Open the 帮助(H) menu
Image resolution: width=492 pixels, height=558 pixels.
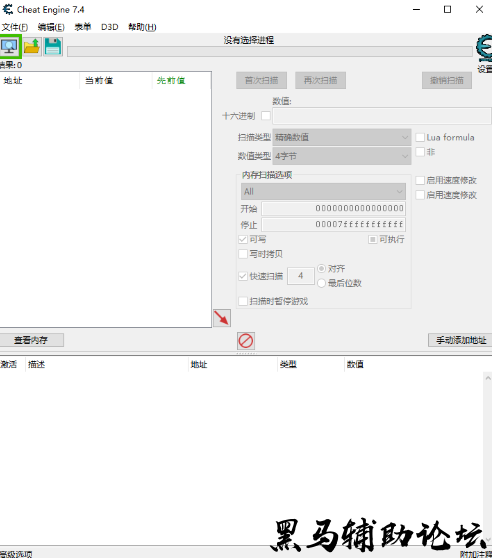click(142, 27)
